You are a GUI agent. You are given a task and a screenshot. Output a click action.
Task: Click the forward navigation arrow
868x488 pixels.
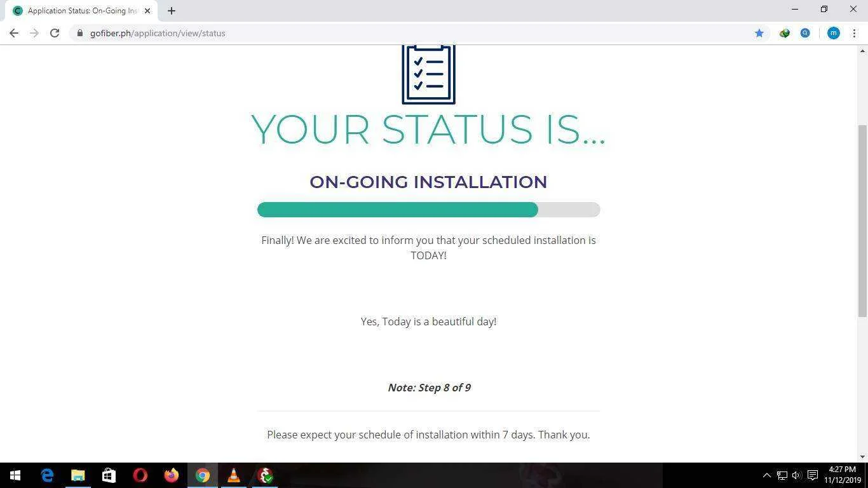point(34,33)
